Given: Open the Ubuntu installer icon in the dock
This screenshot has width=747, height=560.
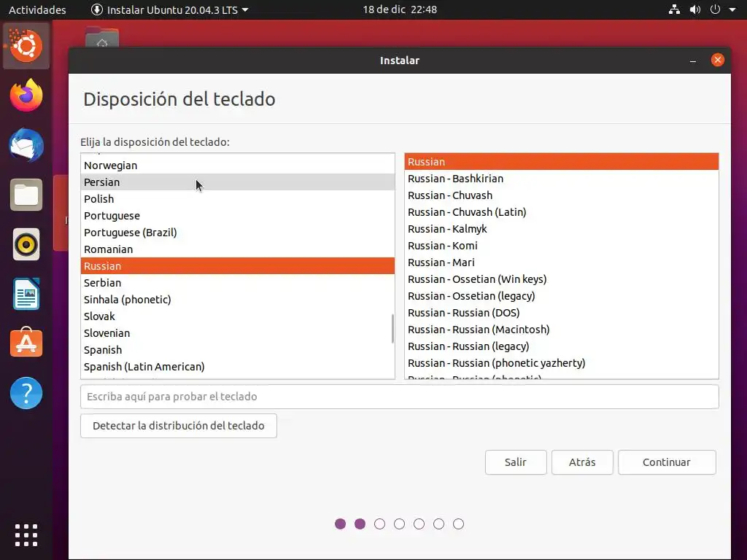Looking at the screenshot, I should (x=26, y=46).
